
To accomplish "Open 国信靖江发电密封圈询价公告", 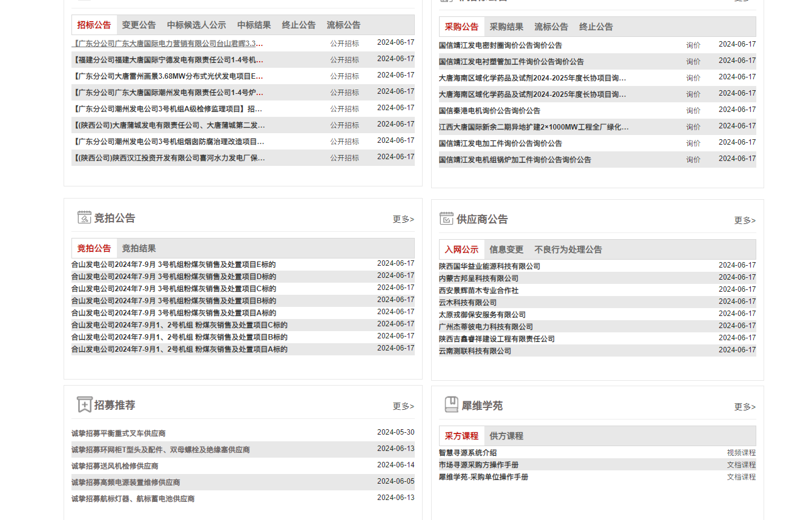I will click(500, 45).
